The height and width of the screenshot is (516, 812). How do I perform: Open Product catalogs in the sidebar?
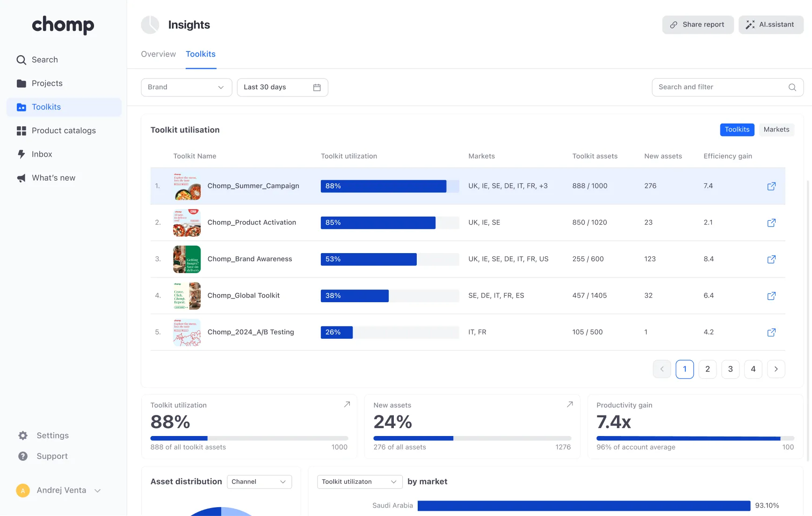pyautogui.click(x=56, y=131)
